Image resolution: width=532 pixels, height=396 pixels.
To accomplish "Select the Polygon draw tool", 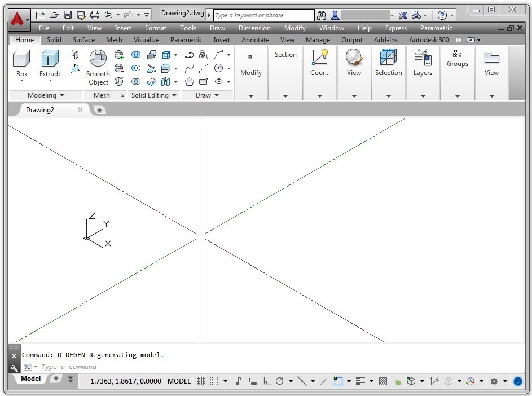I will coord(190,82).
